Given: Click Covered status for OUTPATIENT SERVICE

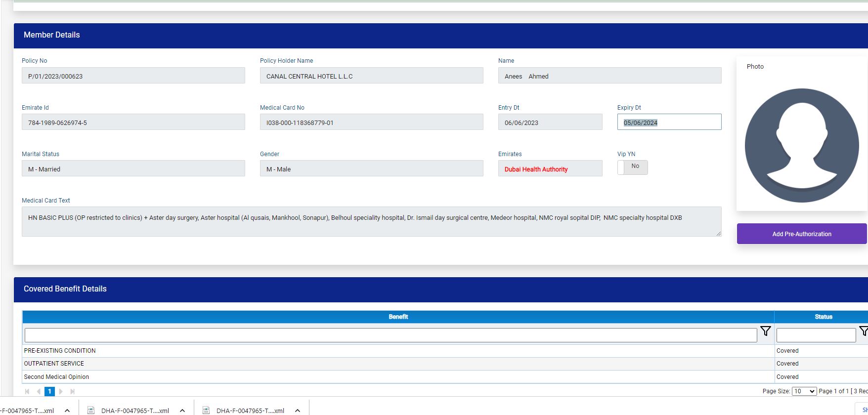Looking at the screenshot, I should (787, 364).
